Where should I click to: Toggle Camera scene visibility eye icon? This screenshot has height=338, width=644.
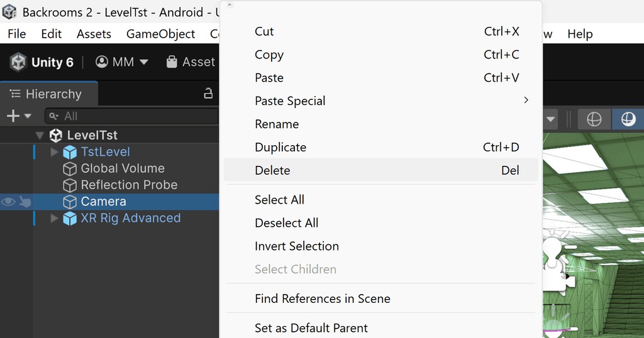8,202
